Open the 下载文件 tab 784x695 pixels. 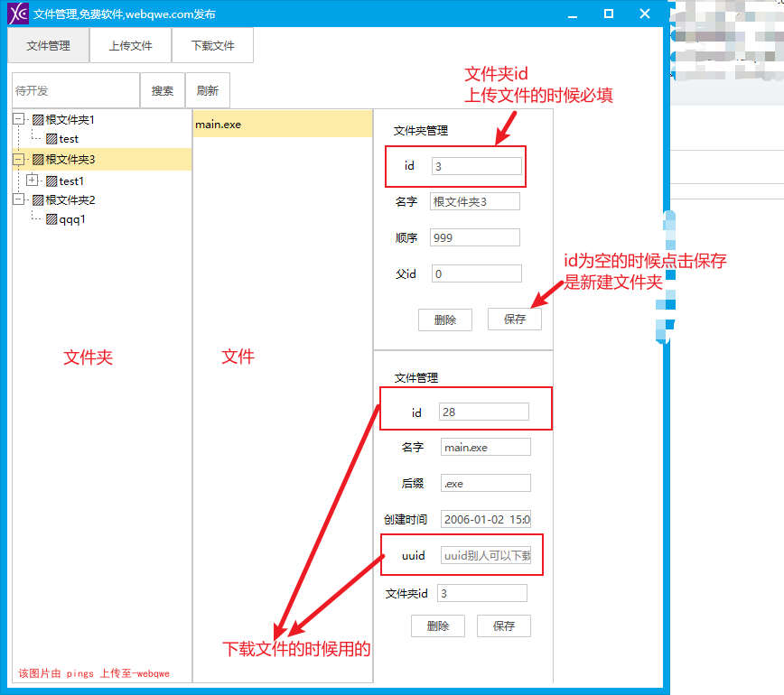pos(213,45)
